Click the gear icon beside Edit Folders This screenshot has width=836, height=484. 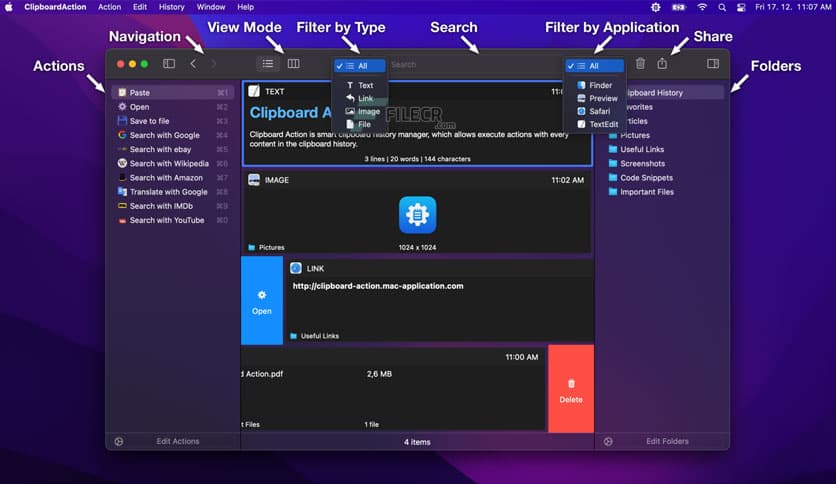(x=608, y=441)
